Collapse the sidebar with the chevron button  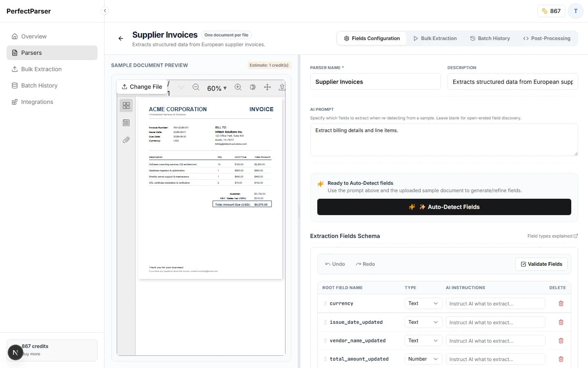tap(105, 11)
